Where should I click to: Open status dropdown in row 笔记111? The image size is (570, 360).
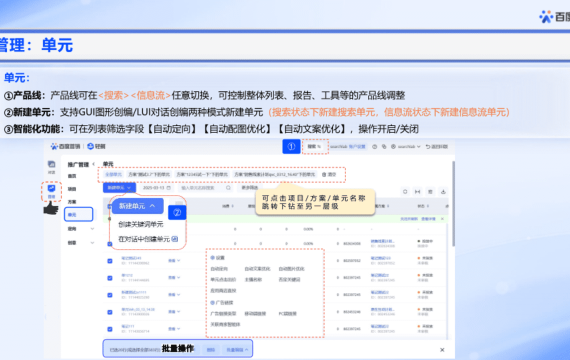click(174, 329)
